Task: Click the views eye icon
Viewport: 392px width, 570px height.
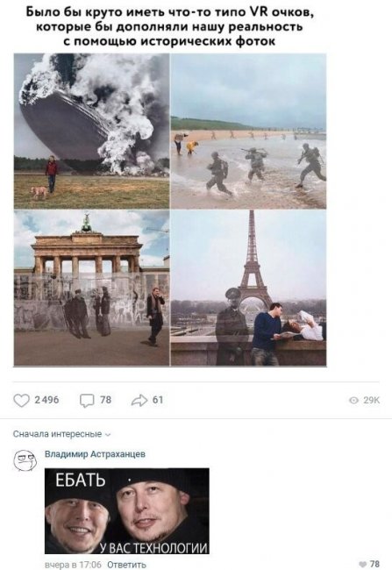Action: 353,400
